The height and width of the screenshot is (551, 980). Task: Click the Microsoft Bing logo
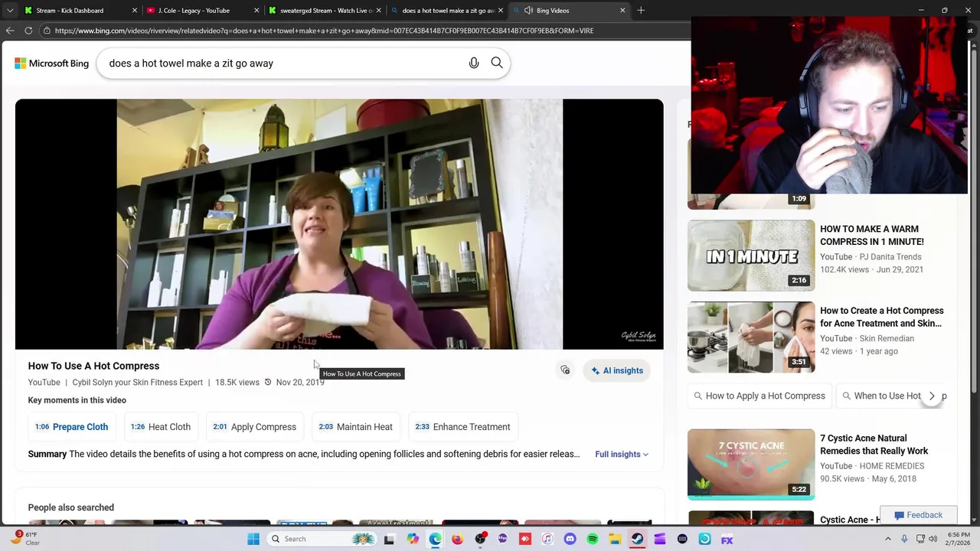click(x=52, y=64)
